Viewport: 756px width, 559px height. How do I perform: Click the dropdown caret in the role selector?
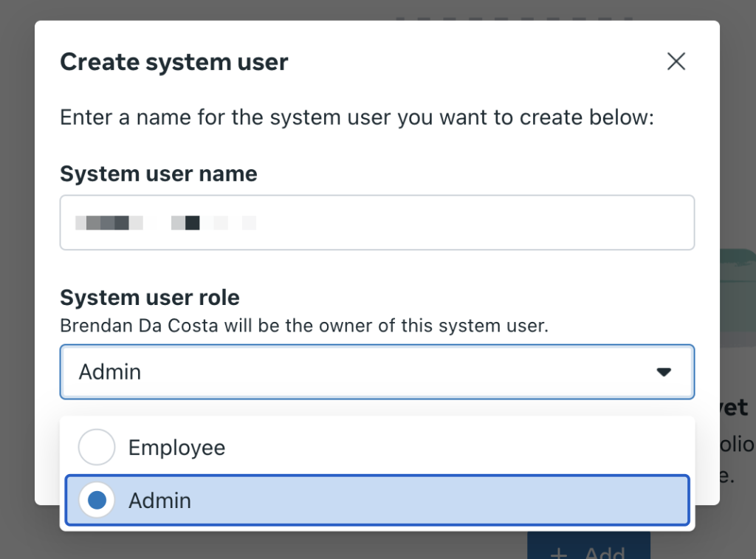point(664,372)
